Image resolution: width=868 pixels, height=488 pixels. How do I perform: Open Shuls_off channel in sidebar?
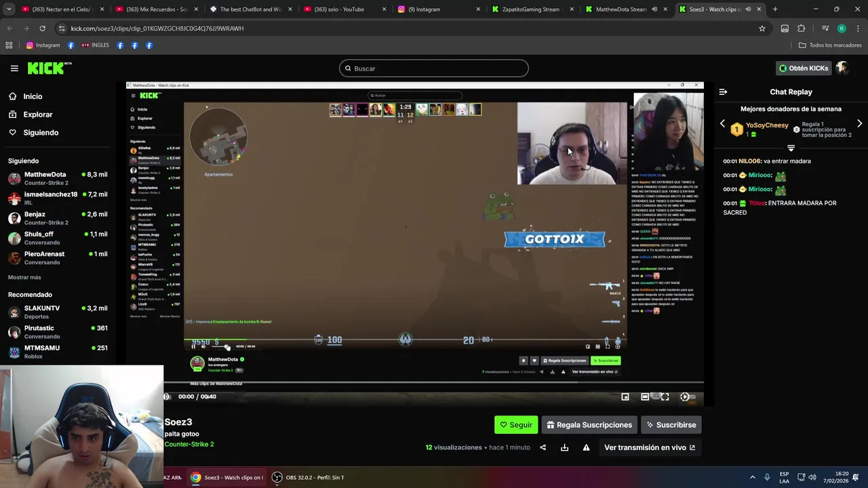point(58,238)
